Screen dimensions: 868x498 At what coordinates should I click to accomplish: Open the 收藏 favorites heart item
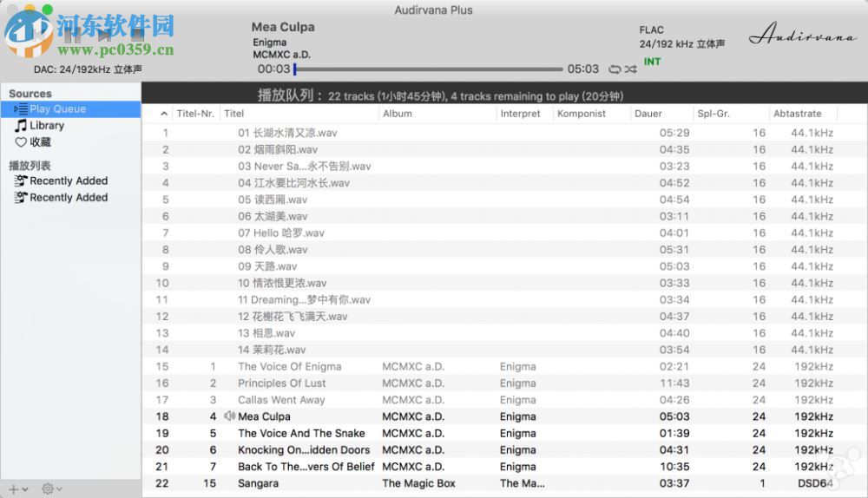click(33, 142)
